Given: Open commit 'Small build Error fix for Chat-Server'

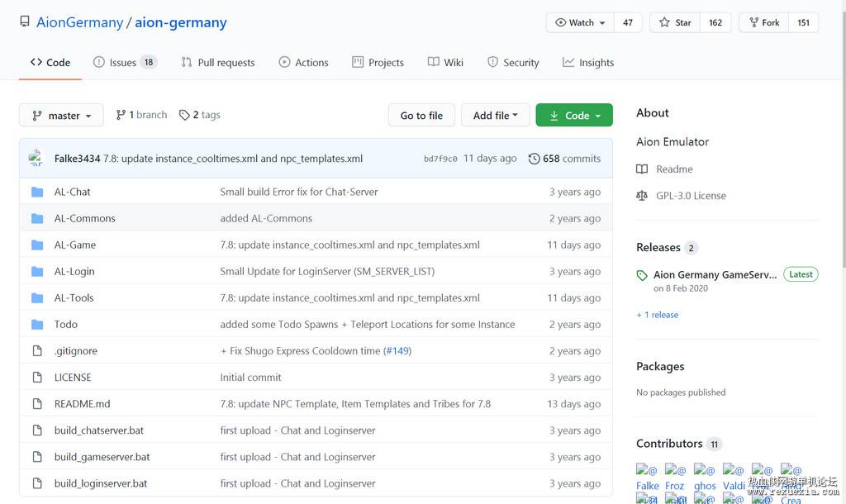Looking at the screenshot, I should (x=299, y=192).
